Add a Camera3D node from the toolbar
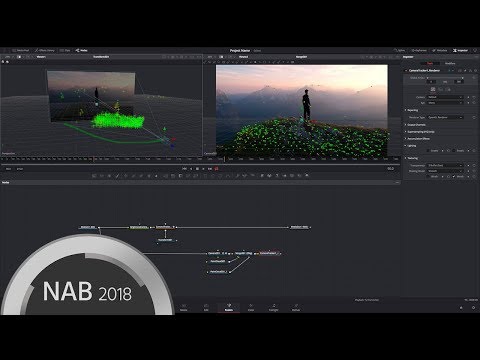480x360 pixels. pos(292,176)
